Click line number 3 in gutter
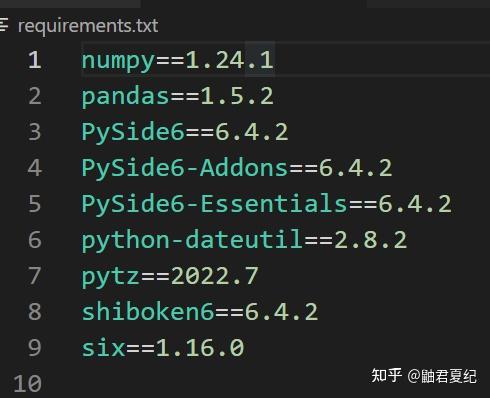The image size is (490, 398). tap(35, 132)
